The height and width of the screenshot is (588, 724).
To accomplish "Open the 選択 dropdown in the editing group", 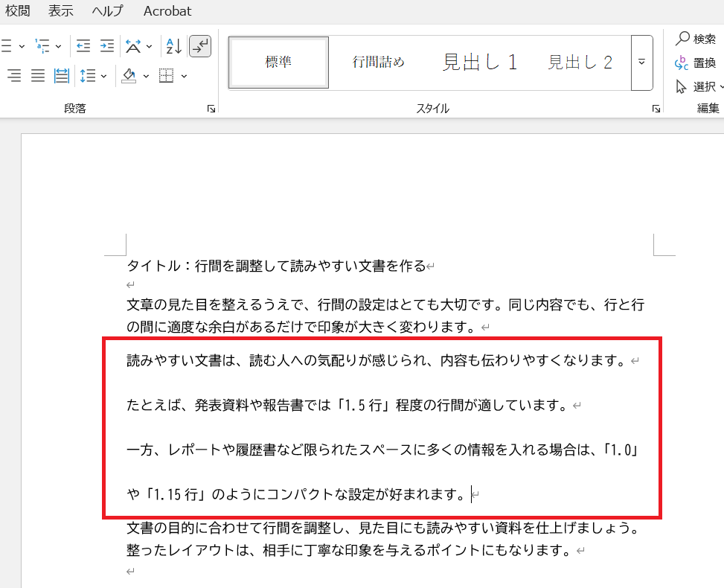I will pyautogui.click(x=698, y=86).
